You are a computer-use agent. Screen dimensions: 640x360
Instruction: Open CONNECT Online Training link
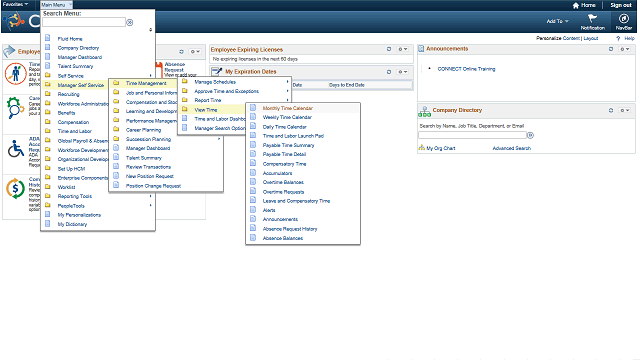click(x=466, y=69)
